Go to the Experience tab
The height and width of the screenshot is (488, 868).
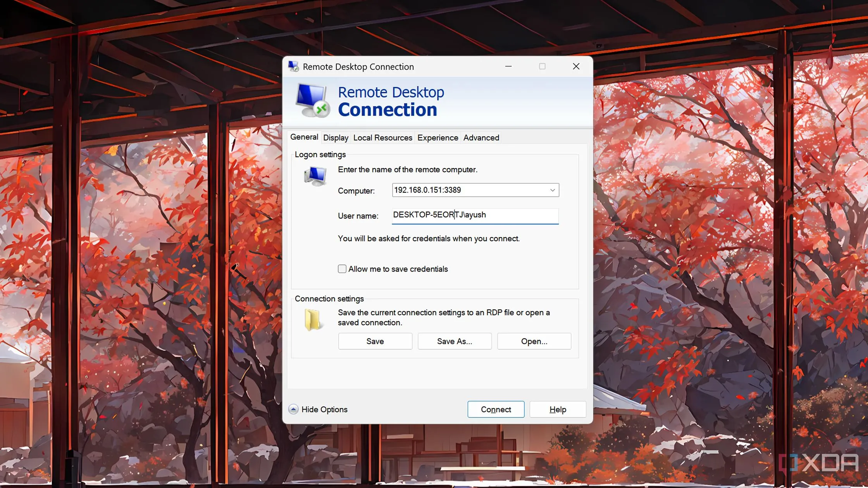pyautogui.click(x=437, y=138)
